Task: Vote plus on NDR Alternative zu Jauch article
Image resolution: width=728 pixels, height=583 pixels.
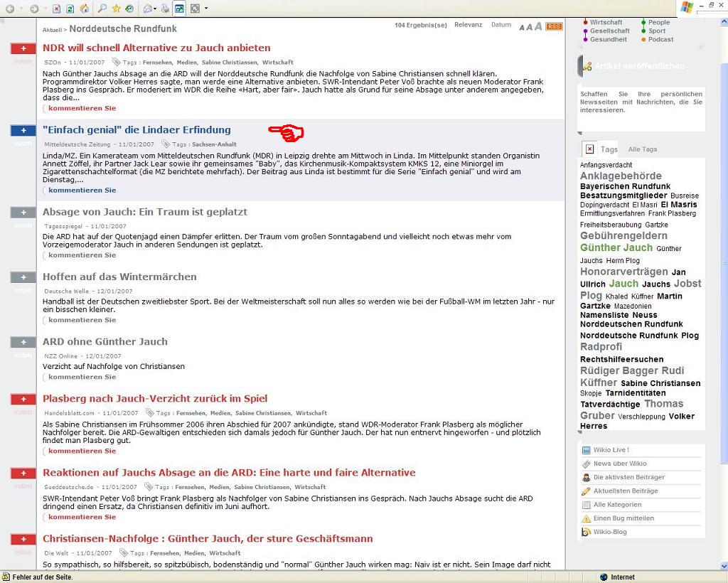Action: 23,48
